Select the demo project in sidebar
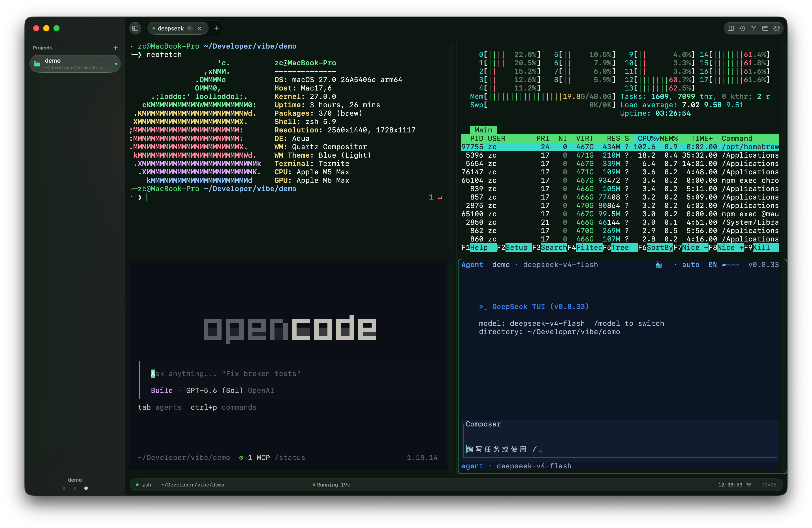Screen dimensions: 812x528 [75, 64]
